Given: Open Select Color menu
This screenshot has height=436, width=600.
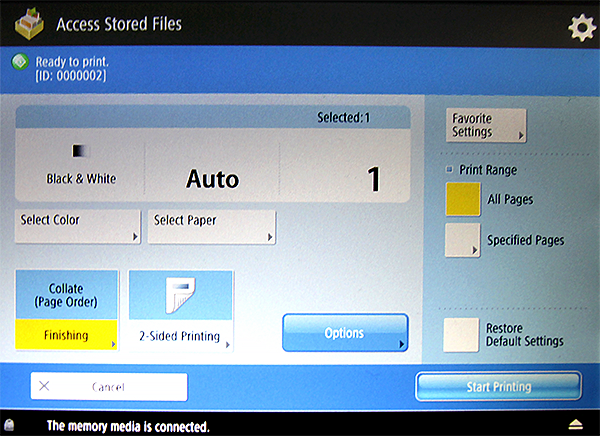Looking at the screenshot, I should 78,226.
